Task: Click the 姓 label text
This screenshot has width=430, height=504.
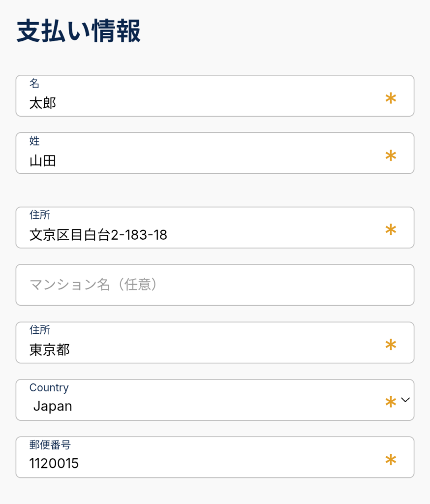Action: (34, 141)
